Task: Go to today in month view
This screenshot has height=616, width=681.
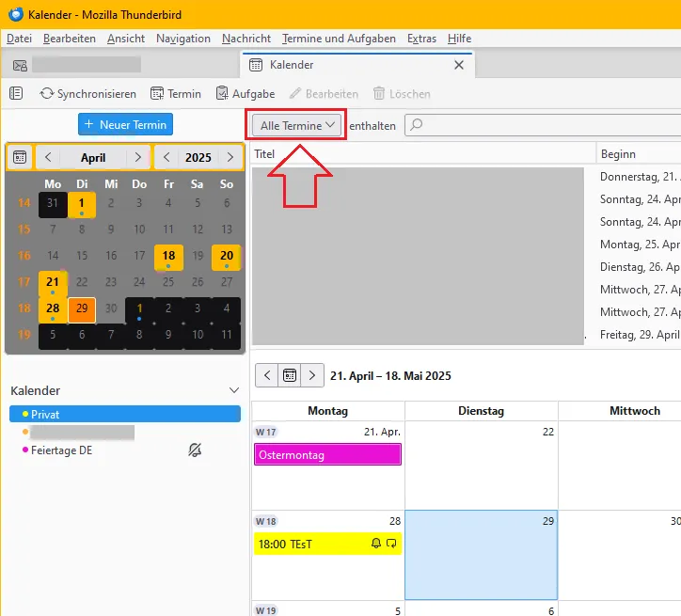Action: click(x=290, y=375)
